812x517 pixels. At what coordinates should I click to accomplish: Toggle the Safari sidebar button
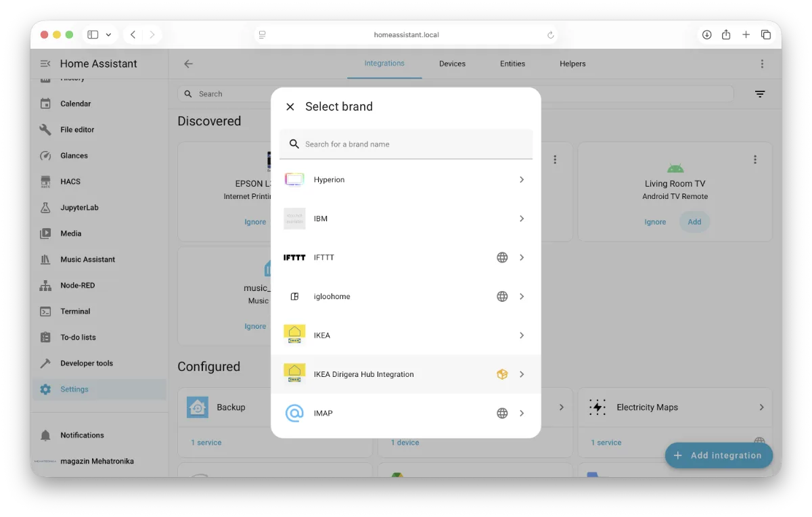(x=93, y=35)
